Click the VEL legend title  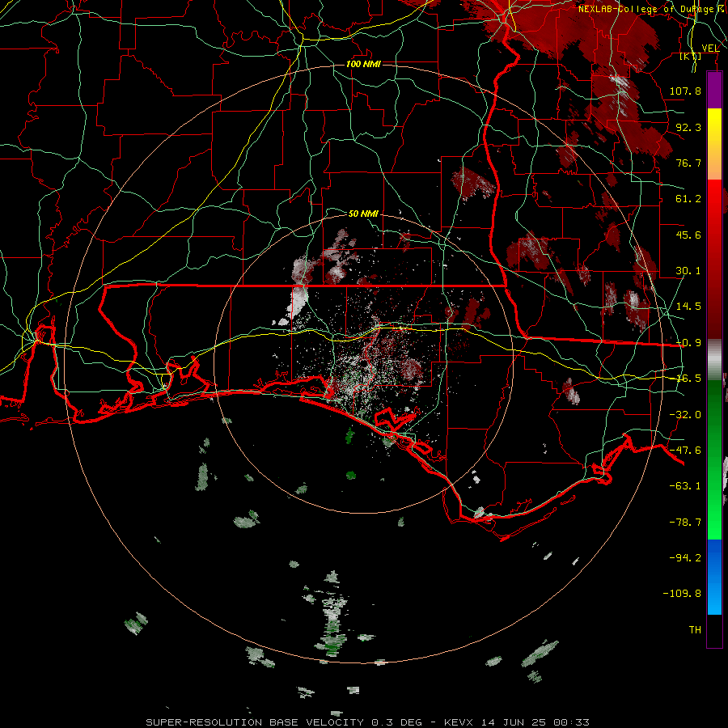point(710,49)
